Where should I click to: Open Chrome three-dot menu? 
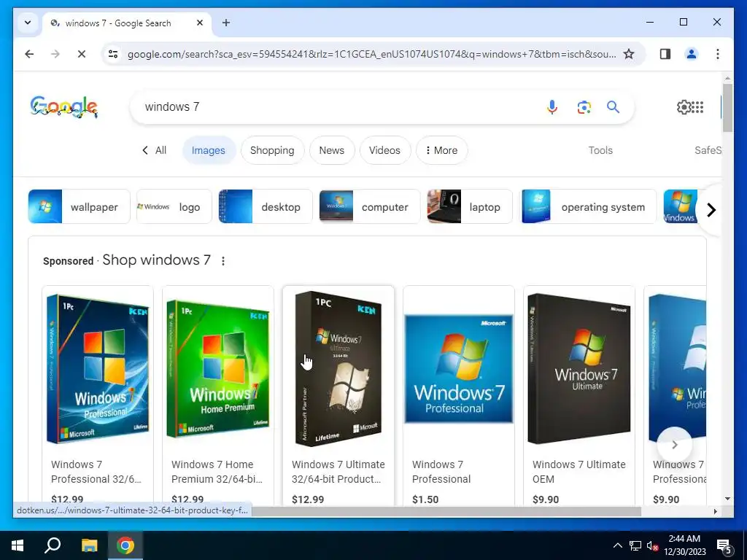718,54
